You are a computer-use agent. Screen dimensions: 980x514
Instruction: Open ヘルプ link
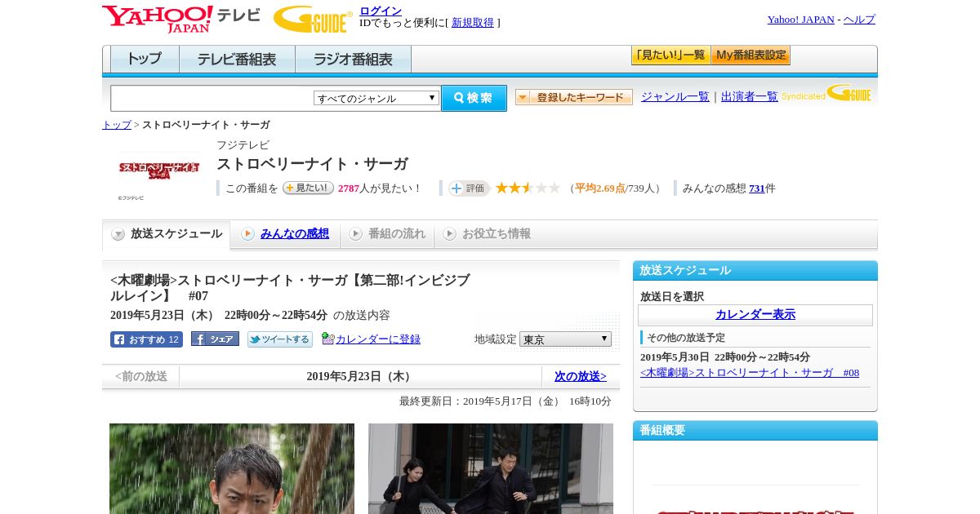point(859,20)
